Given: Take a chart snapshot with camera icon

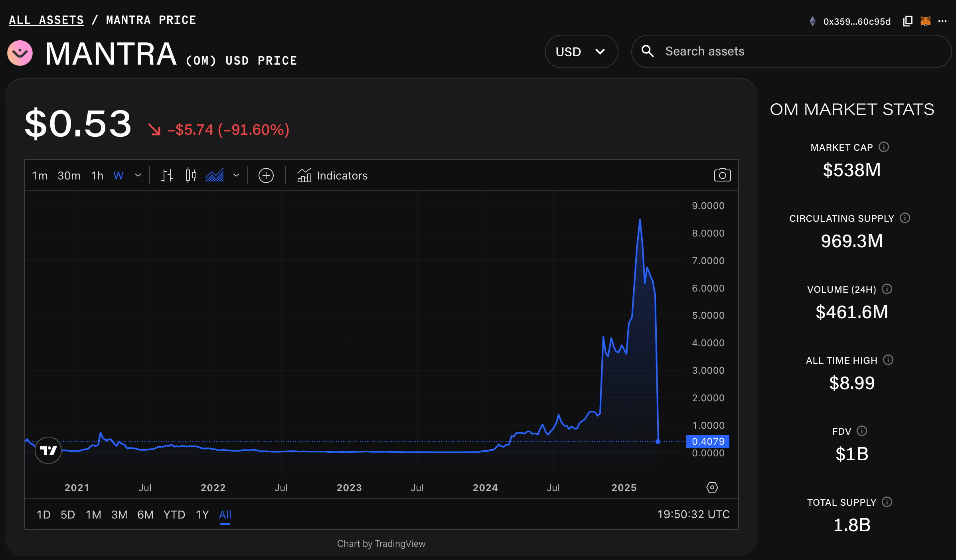Looking at the screenshot, I should [x=722, y=175].
